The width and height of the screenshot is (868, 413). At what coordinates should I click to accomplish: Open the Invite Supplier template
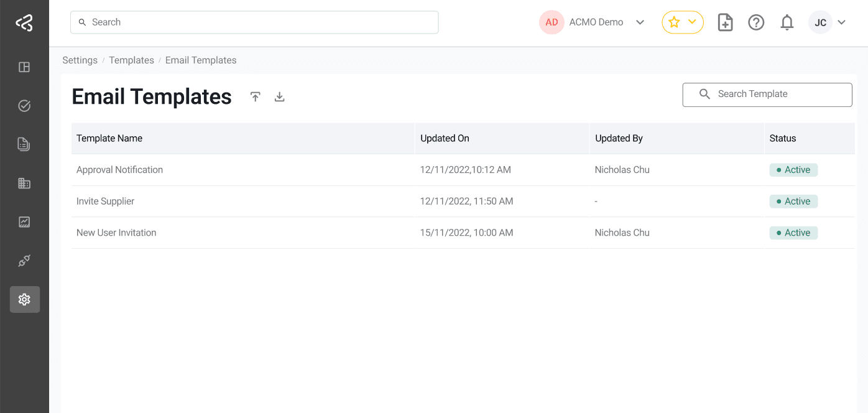tap(105, 202)
